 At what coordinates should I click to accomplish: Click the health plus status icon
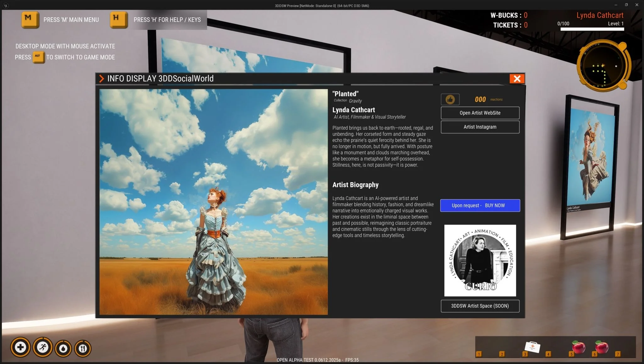point(20,348)
